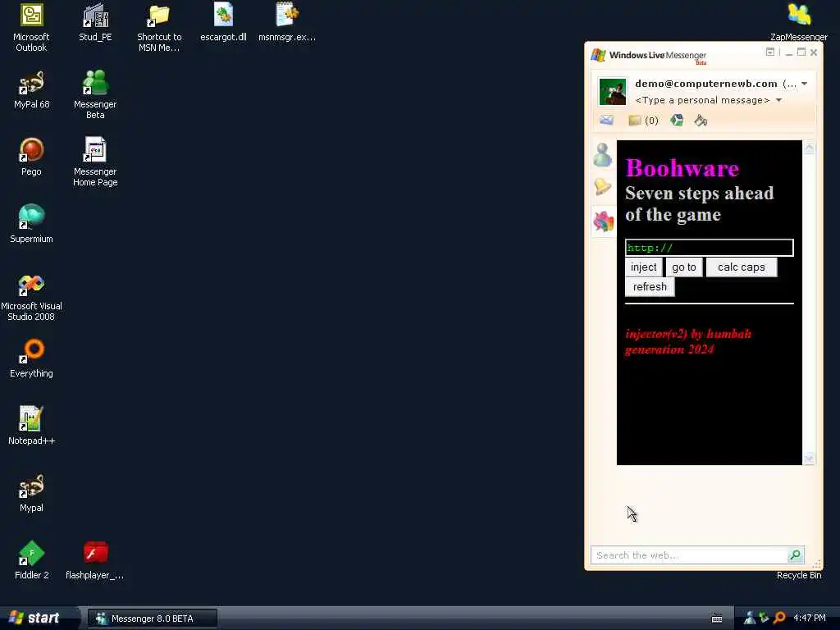Click the Search the web input field
Viewport: 840px width, 630px height.
click(x=688, y=555)
